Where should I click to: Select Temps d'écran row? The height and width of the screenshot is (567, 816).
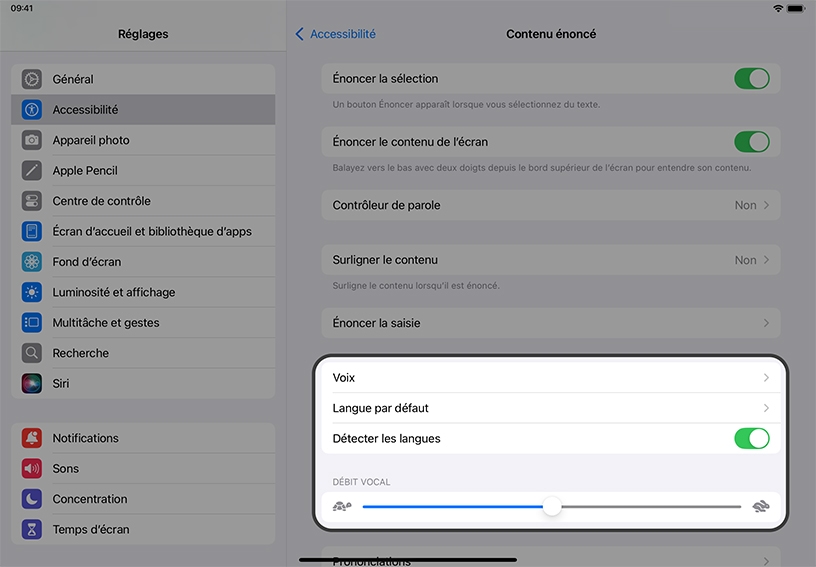click(143, 529)
